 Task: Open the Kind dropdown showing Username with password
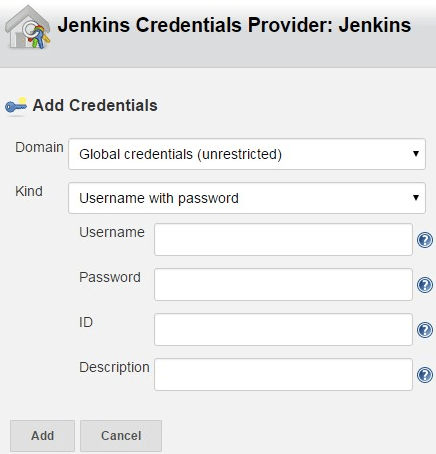pos(247,198)
